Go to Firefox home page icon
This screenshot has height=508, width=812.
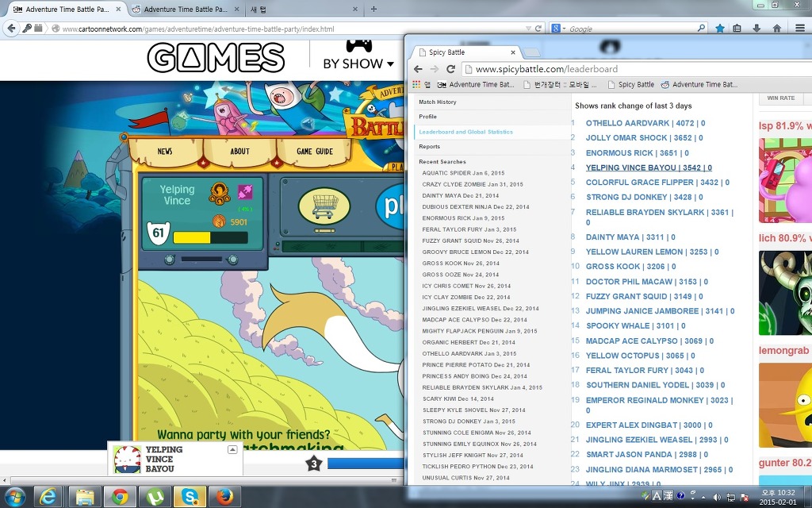776,29
